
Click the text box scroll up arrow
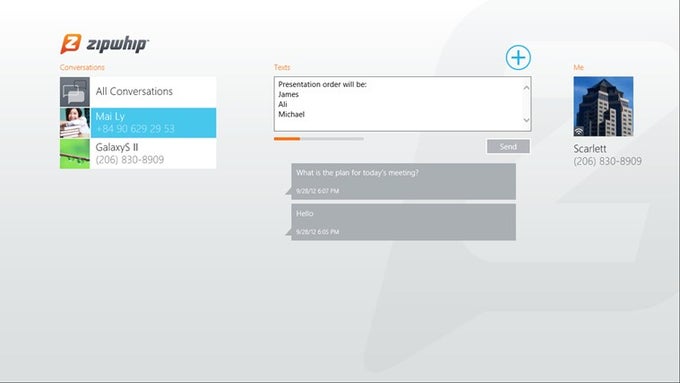pyautogui.click(x=526, y=88)
